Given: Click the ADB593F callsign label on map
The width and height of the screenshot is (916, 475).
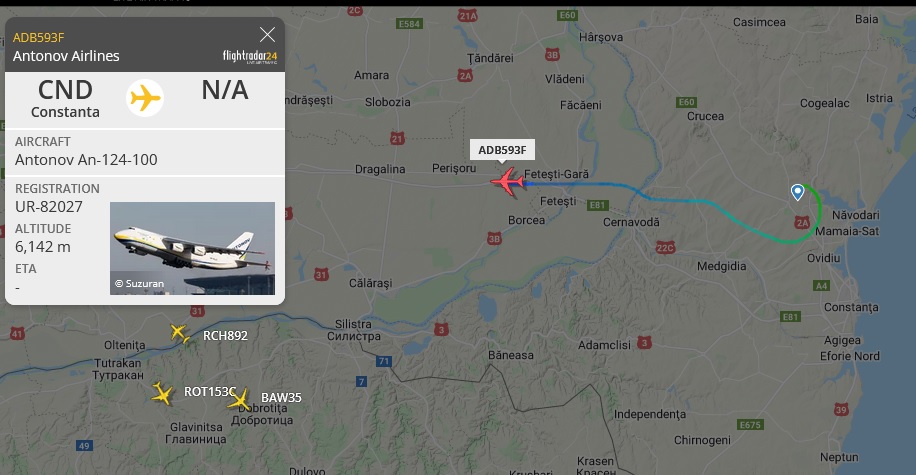Looking at the screenshot, I should [x=502, y=150].
